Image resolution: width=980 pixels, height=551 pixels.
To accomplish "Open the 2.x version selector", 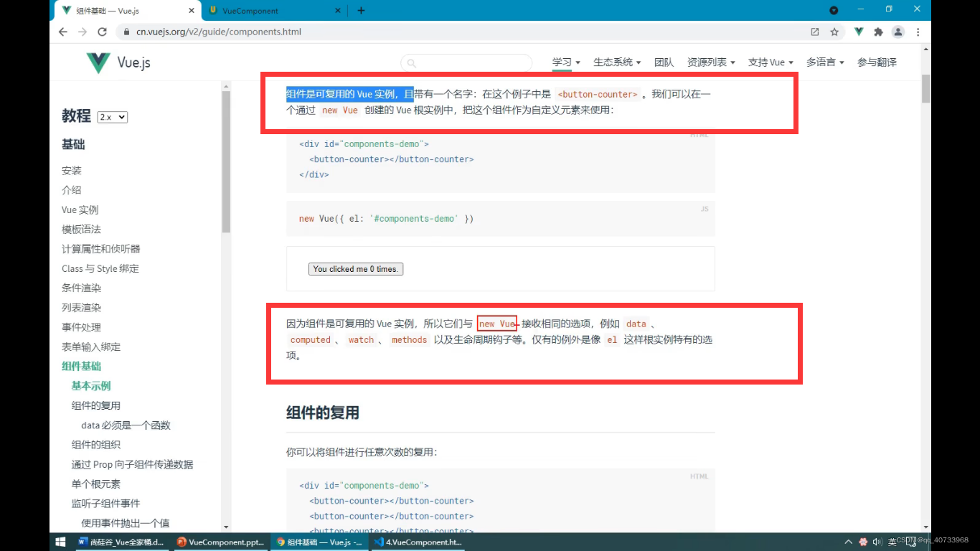I will coord(113,117).
